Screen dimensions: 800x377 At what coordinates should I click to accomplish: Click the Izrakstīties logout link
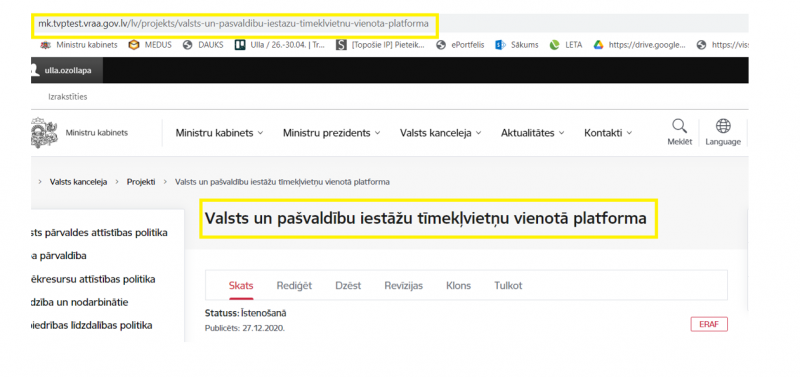coord(67,96)
